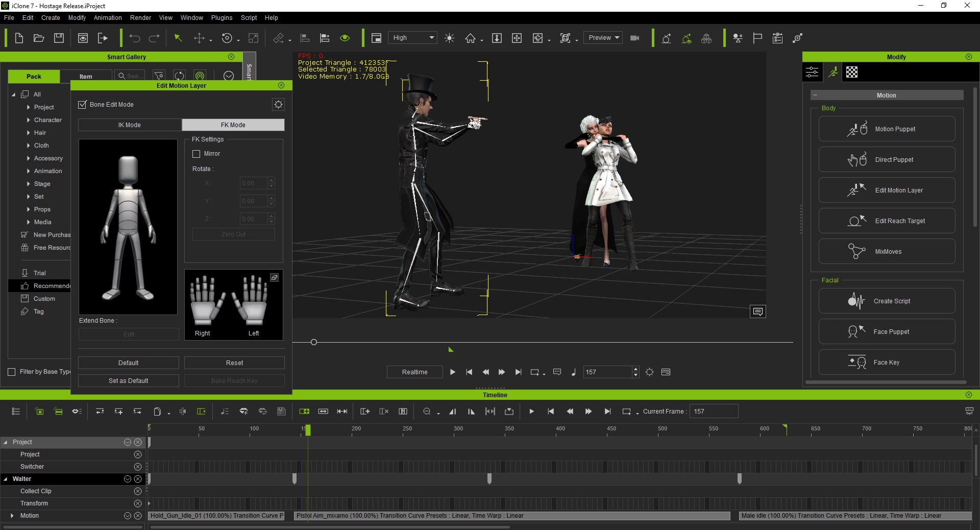Switch to IK Mode tab
Viewport: 980px width, 530px height.
pos(130,125)
